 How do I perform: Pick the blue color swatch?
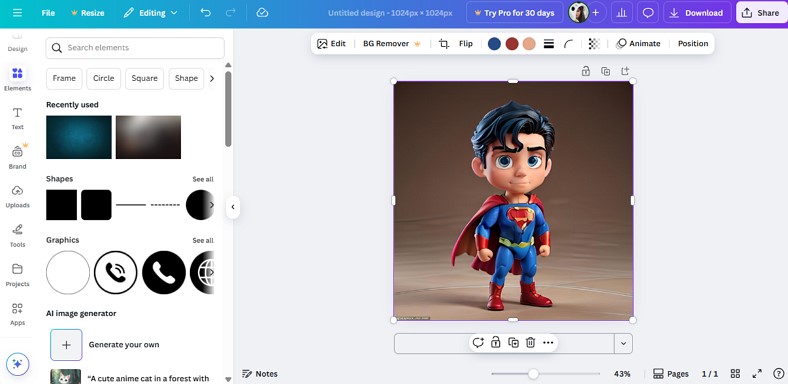(495, 44)
